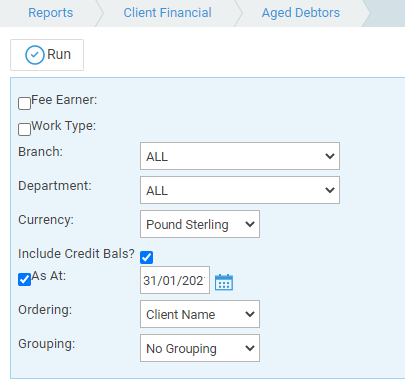The image size is (405, 381).
Task: Tick the Fee Earner checkbox
Action: tap(24, 103)
